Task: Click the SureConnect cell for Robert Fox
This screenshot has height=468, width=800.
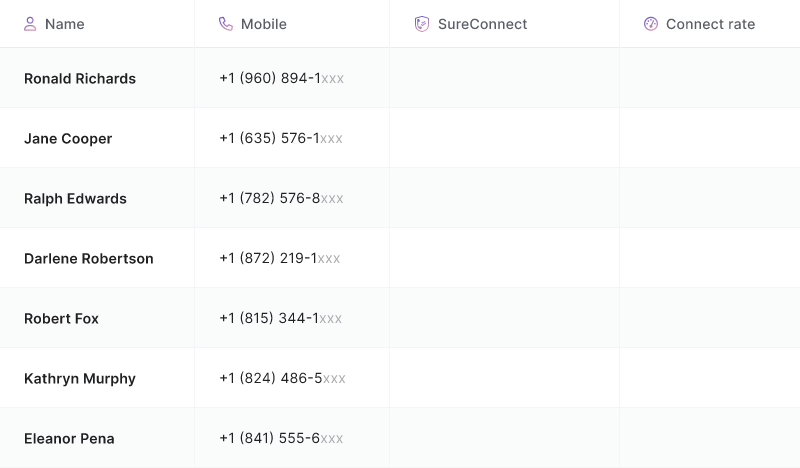Action: point(504,319)
